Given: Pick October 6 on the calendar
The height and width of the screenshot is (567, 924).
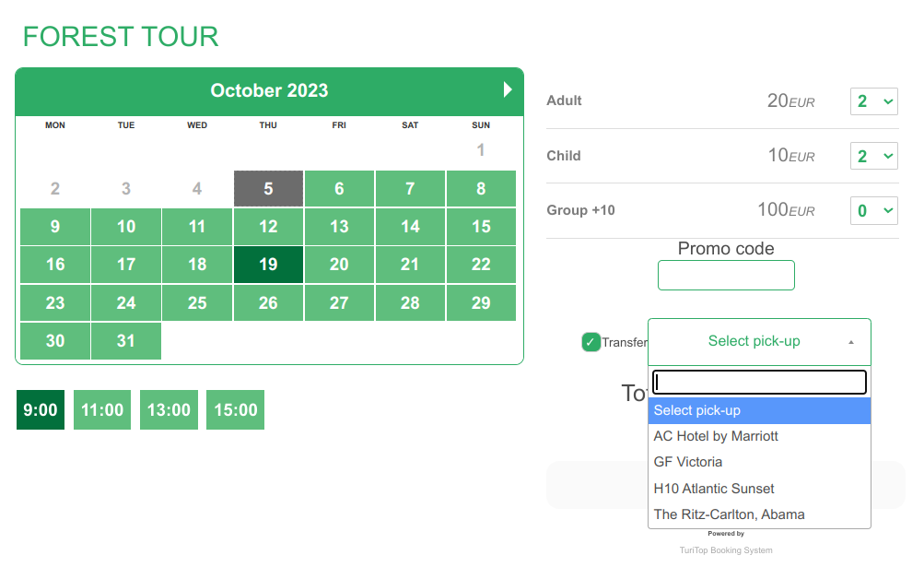Looking at the screenshot, I should click(x=339, y=188).
